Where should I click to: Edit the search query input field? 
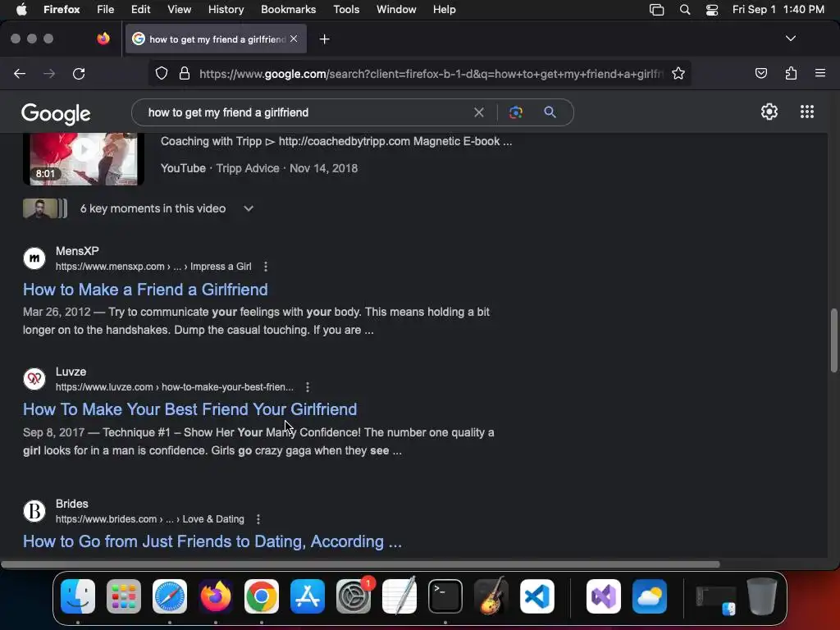[x=305, y=112]
